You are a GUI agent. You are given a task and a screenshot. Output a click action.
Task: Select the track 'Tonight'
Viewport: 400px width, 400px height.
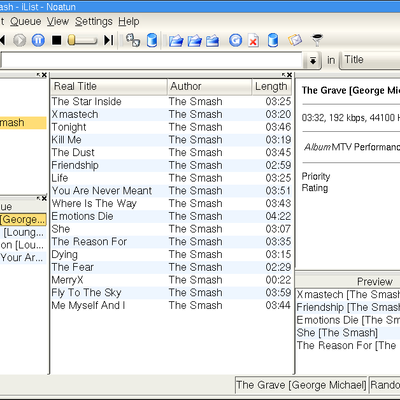click(x=171, y=127)
